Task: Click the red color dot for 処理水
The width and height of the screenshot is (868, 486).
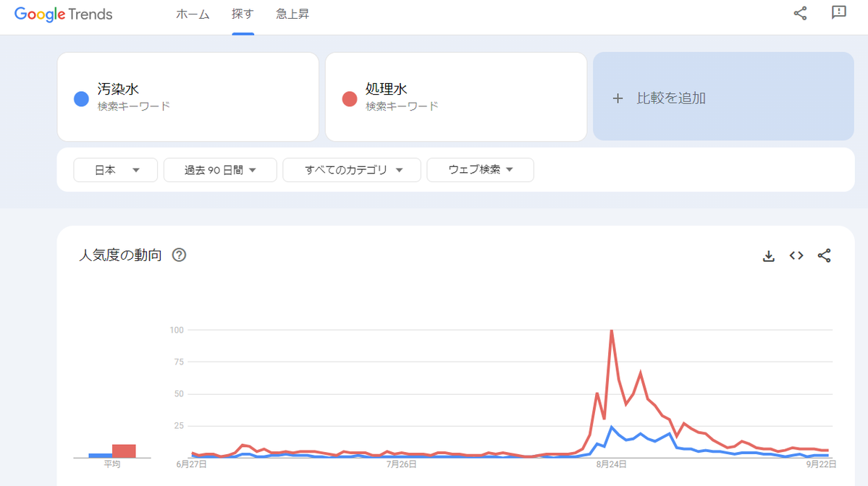Action: (x=350, y=99)
